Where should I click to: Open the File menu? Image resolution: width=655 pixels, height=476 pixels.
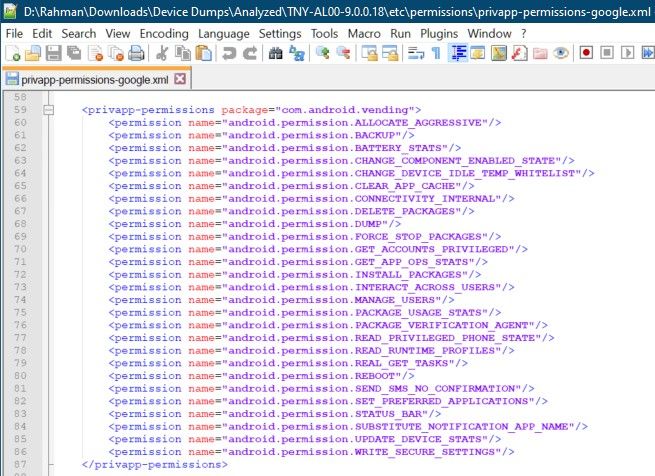[14, 33]
